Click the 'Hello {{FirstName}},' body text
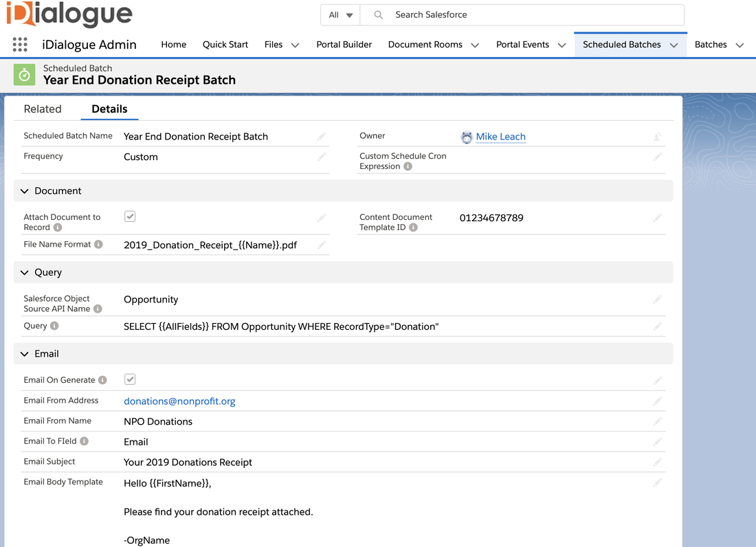Screen dimensions: 756x547 pyautogui.click(x=167, y=483)
